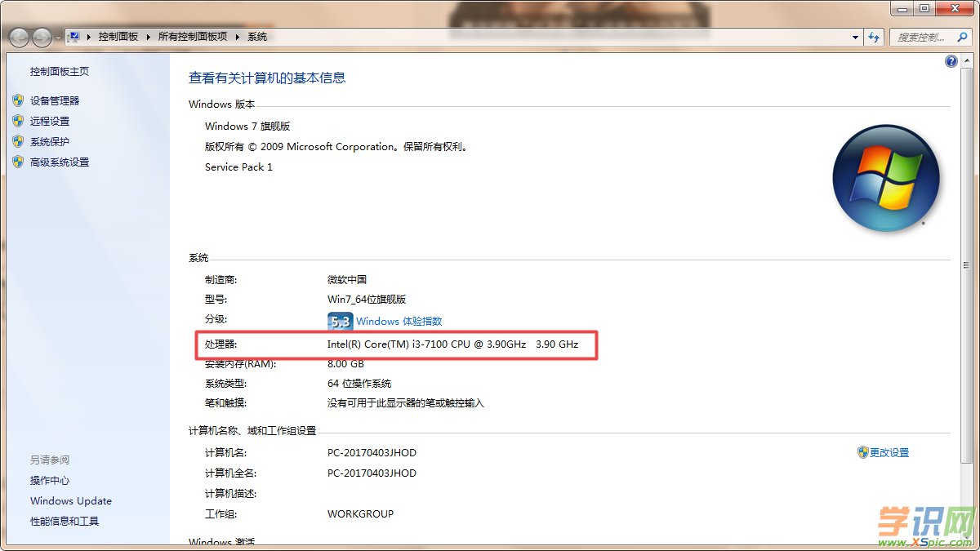Select the 控制面板 breadcrumb in the address bar
980x551 pixels.
pyautogui.click(x=118, y=37)
